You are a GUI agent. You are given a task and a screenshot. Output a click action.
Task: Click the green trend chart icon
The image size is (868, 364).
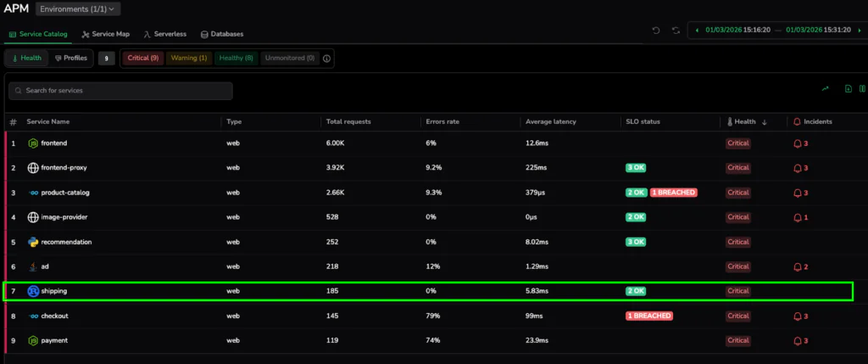[x=825, y=88]
